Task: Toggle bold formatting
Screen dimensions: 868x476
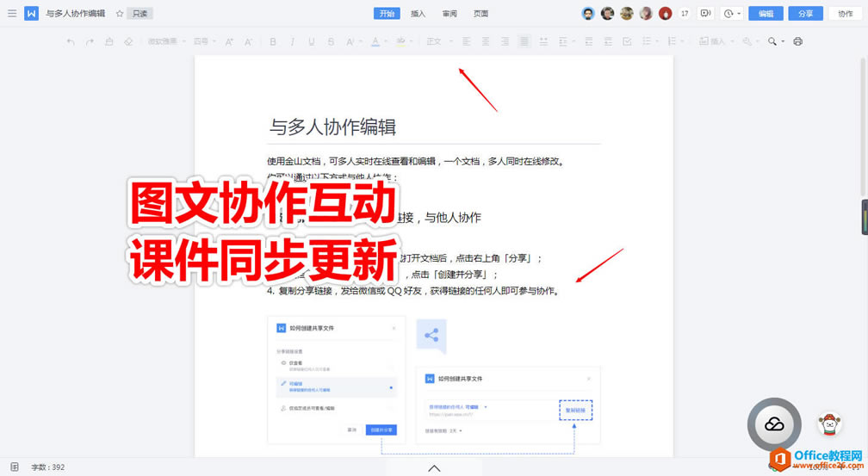Action: pyautogui.click(x=273, y=41)
